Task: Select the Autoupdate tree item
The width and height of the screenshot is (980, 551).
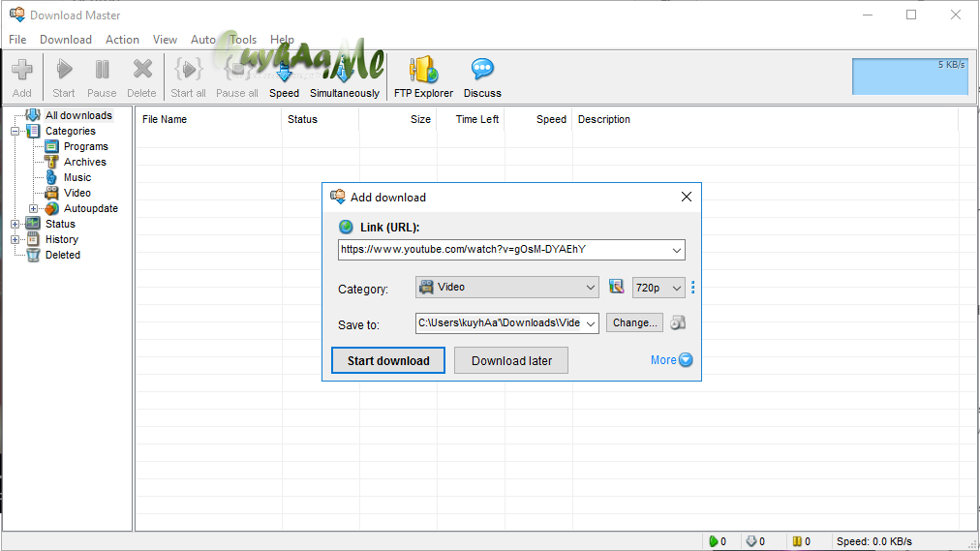Action: click(91, 208)
